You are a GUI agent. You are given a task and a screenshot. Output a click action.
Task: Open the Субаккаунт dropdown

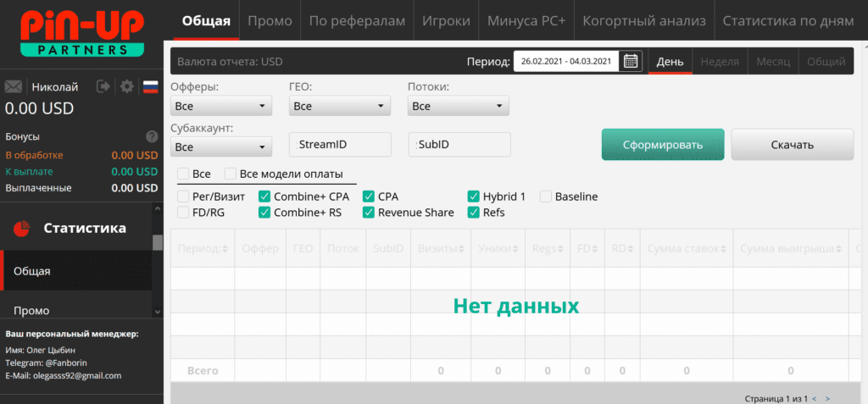pyautogui.click(x=221, y=147)
